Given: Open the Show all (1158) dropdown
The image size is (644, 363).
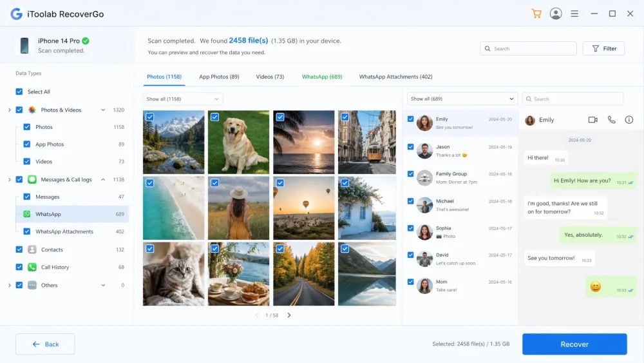Looking at the screenshot, I should [183, 99].
